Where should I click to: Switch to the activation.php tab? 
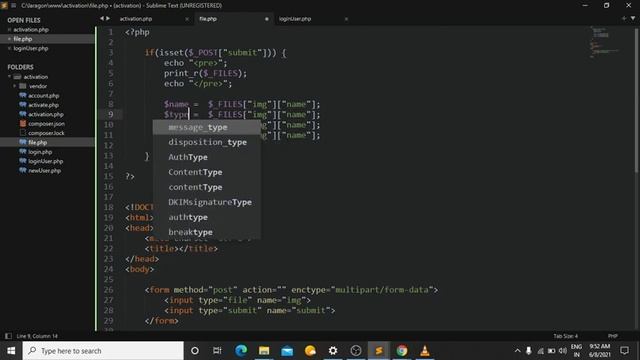pos(136,19)
